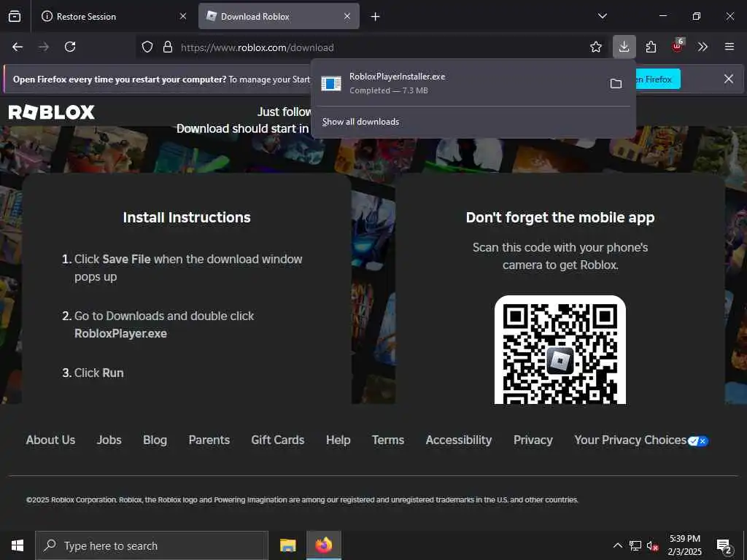The height and width of the screenshot is (560, 747).
Task: Open the Terms footer link
Action: (x=388, y=440)
